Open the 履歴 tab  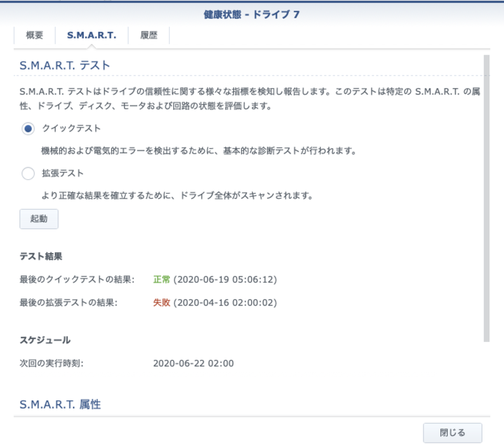coord(149,36)
